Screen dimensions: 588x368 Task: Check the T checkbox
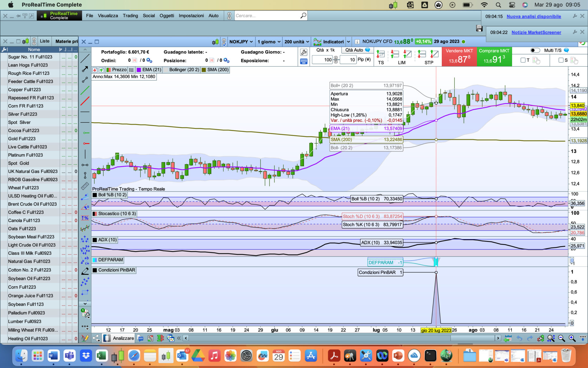(x=523, y=60)
